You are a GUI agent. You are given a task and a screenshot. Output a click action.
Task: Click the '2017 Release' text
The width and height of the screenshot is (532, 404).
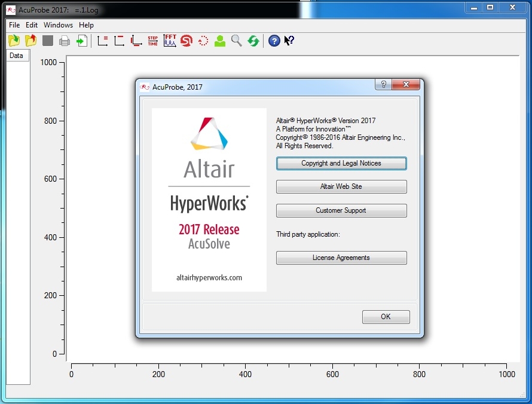tap(209, 229)
